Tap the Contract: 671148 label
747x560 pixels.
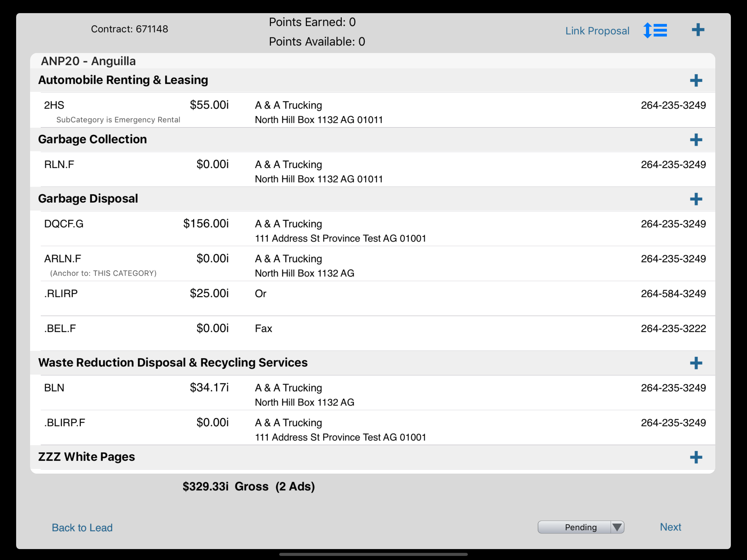(x=129, y=29)
